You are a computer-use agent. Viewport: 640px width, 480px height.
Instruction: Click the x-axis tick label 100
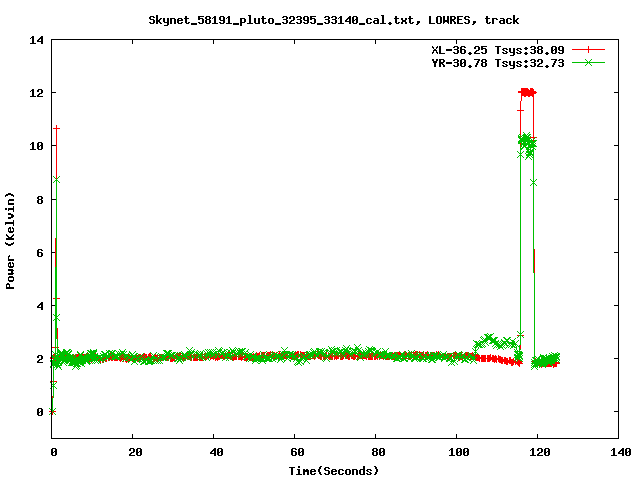459,452
